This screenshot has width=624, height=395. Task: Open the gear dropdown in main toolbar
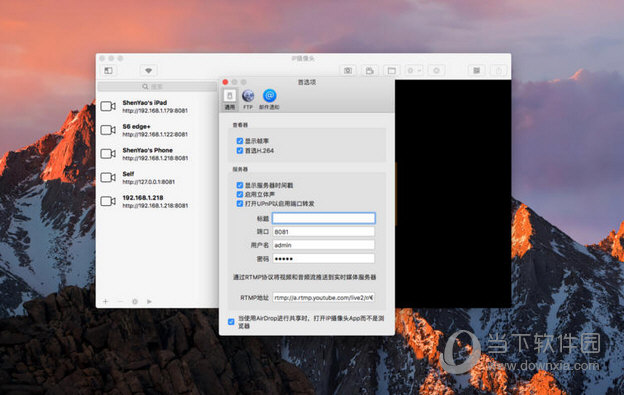click(x=414, y=70)
